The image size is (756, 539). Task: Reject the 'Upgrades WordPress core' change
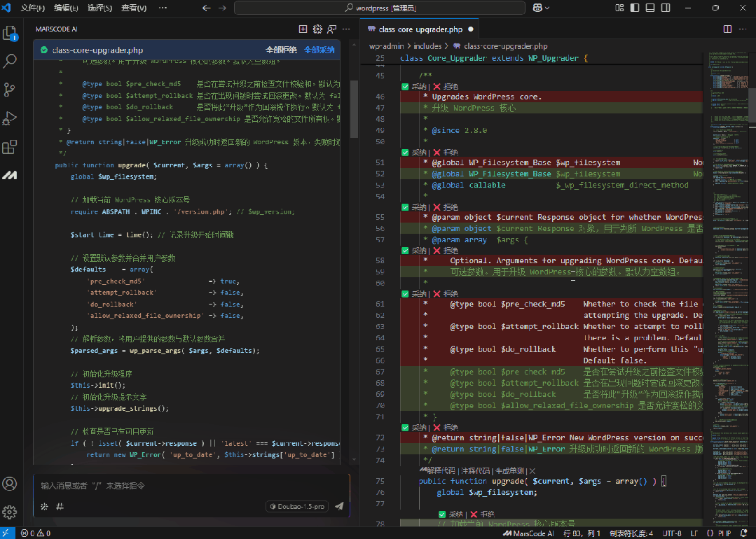click(446, 87)
